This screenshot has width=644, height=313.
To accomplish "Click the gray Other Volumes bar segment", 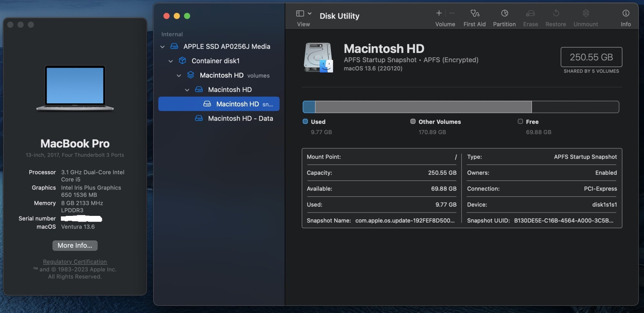I will (423, 107).
